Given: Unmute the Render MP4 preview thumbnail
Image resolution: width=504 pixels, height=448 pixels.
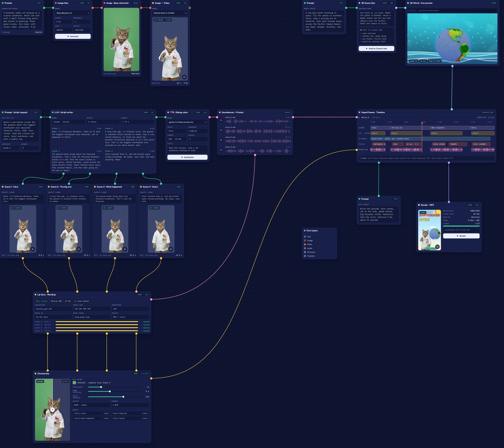Looking at the screenshot, I should (437, 247).
